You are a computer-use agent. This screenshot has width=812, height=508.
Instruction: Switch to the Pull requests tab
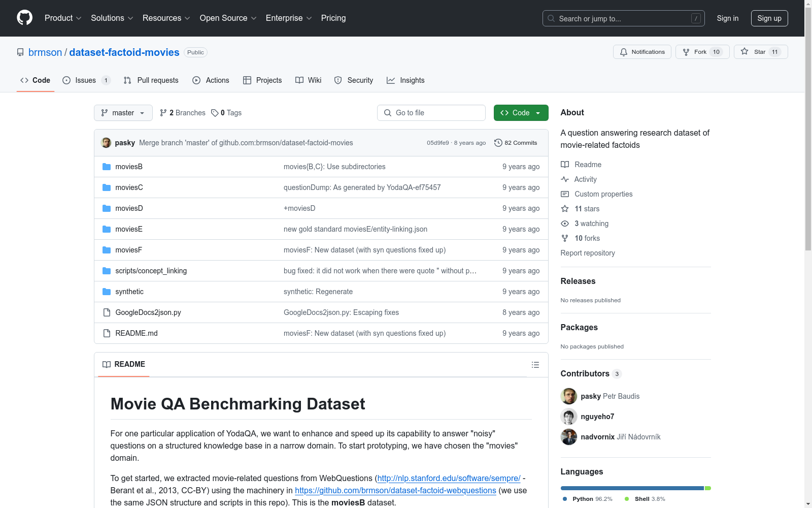pyautogui.click(x=151, y=80)
